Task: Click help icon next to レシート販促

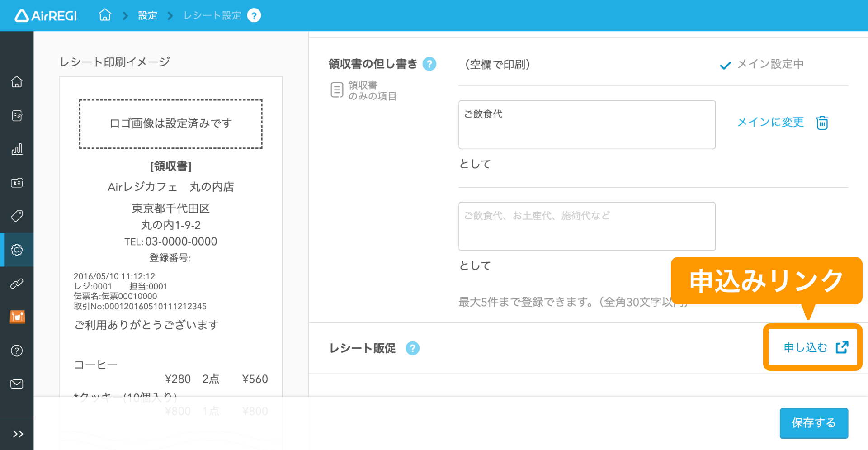Action: pos(412,348)
